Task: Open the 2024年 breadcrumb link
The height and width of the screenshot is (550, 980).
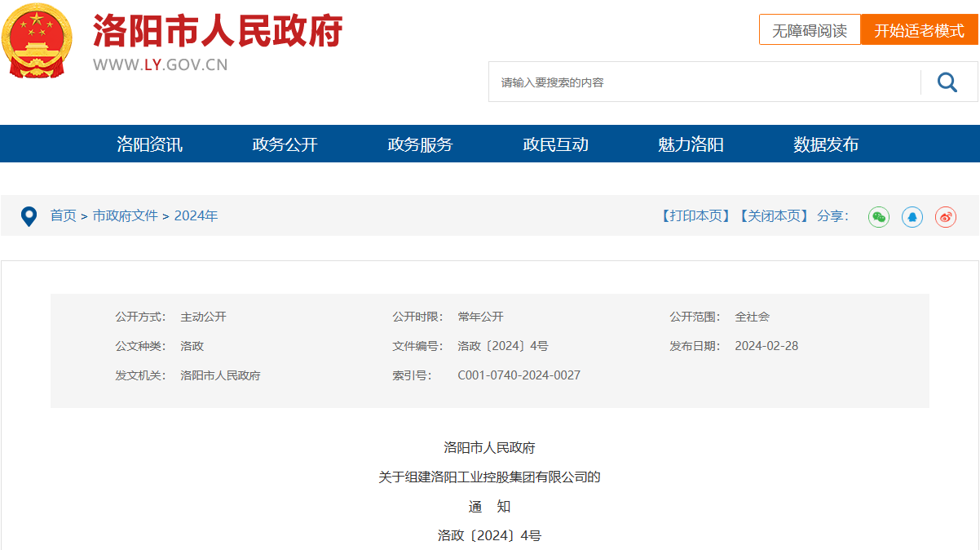Action: coord(196,215)
